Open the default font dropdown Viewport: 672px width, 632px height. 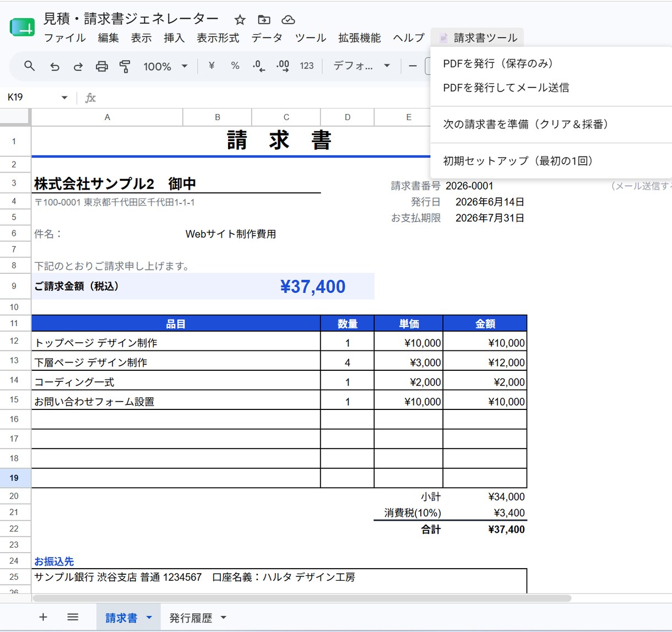[x=361, y=66]
